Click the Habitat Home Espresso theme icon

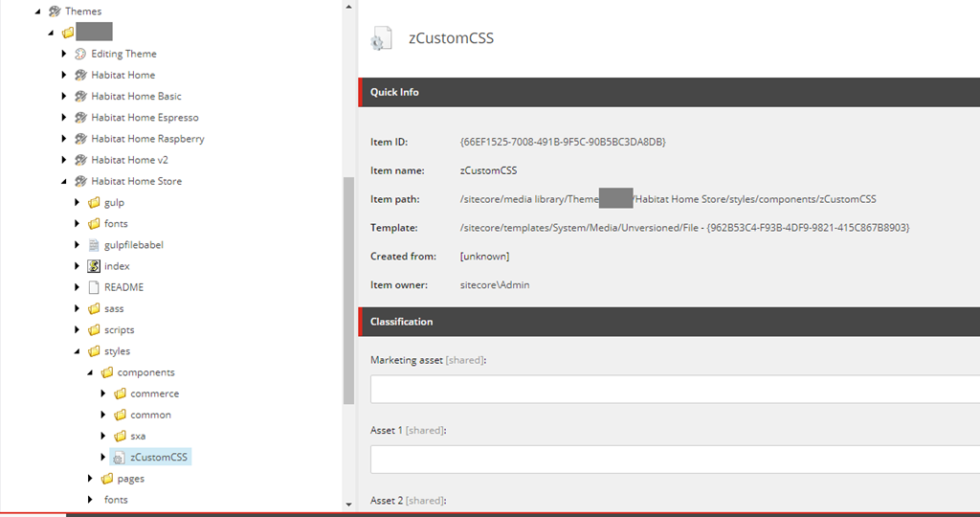[80, 118]
